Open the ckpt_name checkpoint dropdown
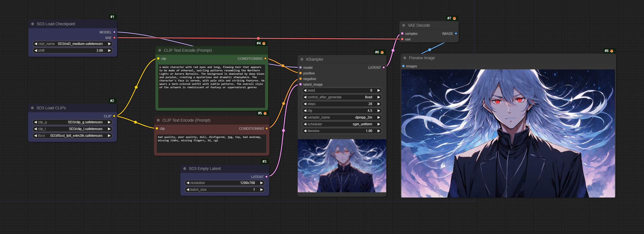Screen dimensions: 644x234 point(73,44)
